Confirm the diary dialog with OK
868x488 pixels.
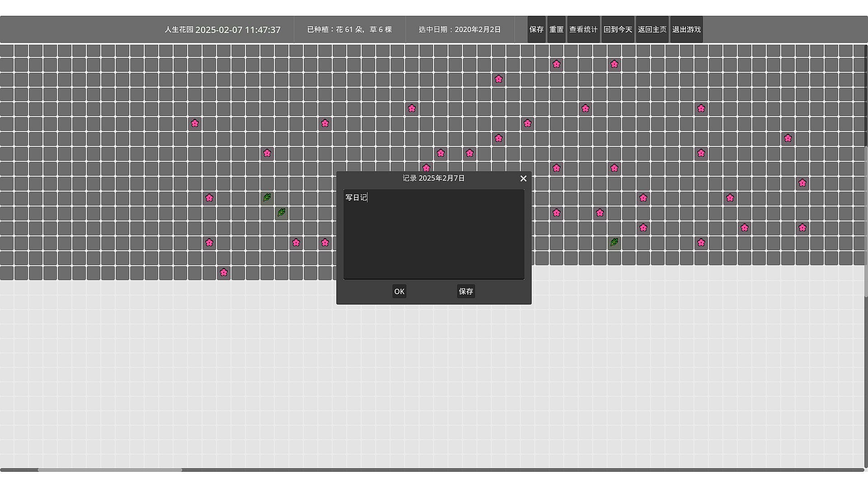[399, 291]
